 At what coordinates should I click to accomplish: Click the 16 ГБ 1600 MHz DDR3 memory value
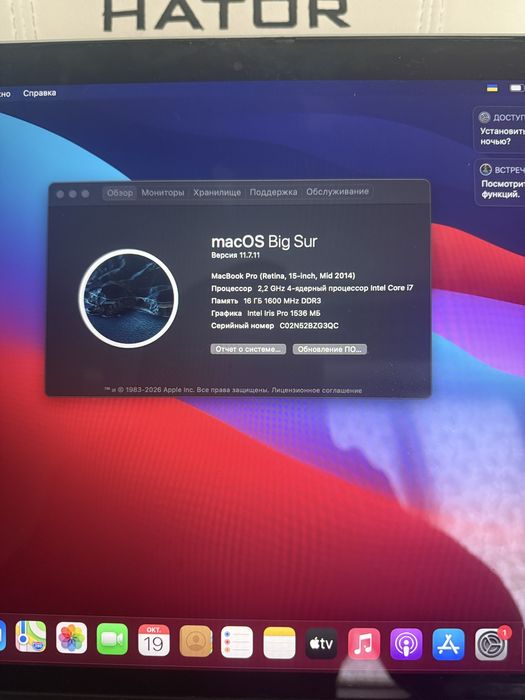point(282,301)
